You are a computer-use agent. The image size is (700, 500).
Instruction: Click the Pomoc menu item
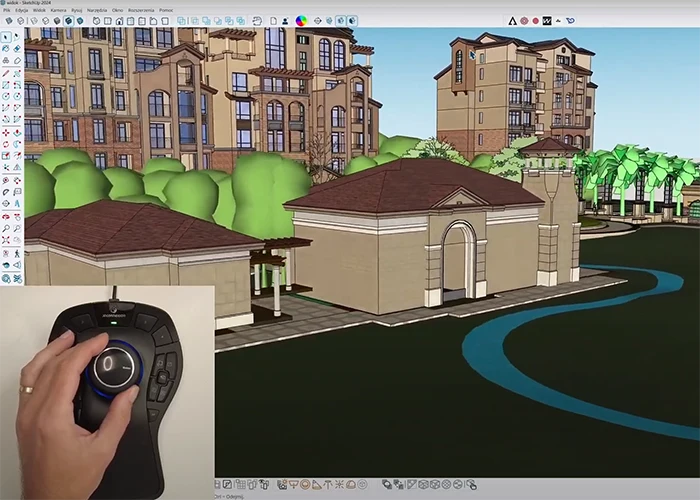click(165, 10)
